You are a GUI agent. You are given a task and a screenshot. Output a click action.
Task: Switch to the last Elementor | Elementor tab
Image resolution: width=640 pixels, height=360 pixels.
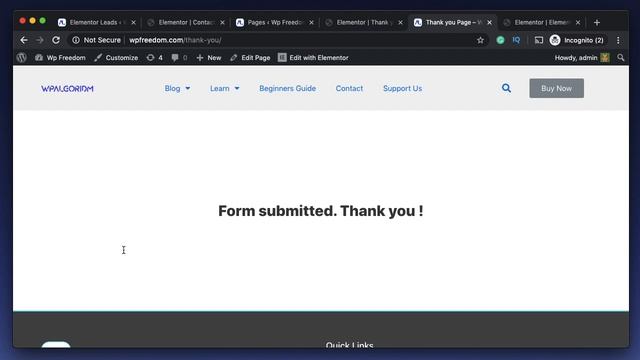542,22
